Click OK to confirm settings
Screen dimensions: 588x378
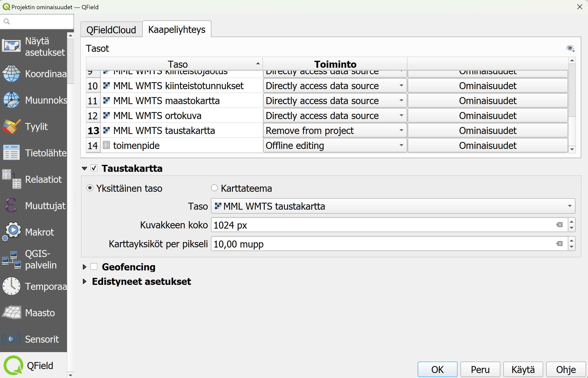(437, 368)
